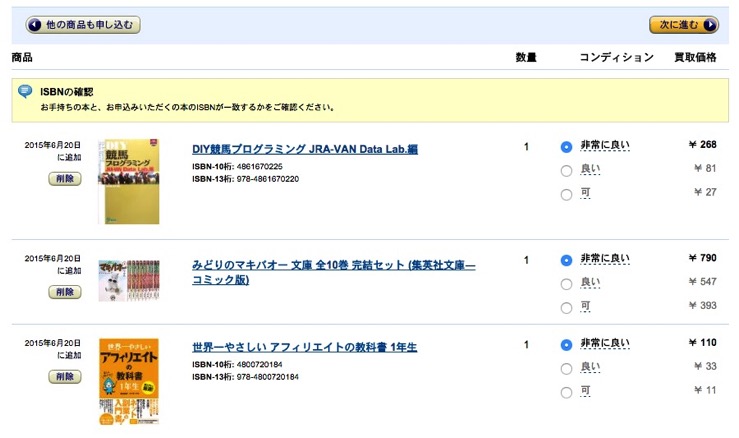Delete the みどりのマキバオー item
The image size is (739, 438).
point(65,292)
